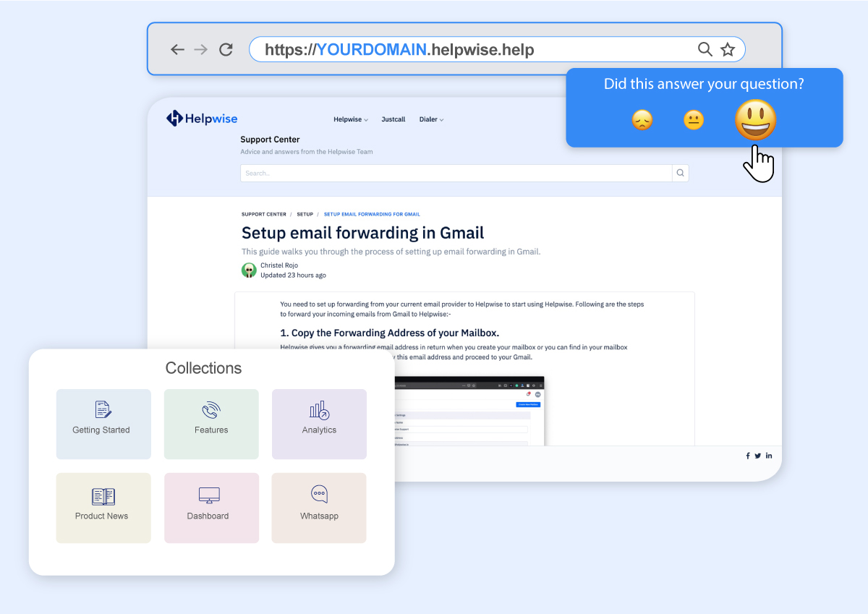
Task: Click Christel Rojo author avatar
Action: [x=249, y=270]
